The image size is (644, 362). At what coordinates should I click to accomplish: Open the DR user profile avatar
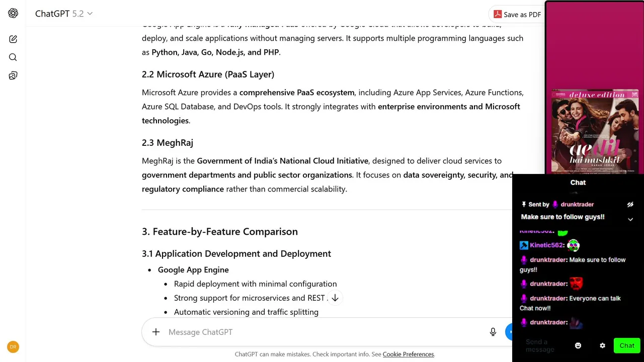(13, 347)
